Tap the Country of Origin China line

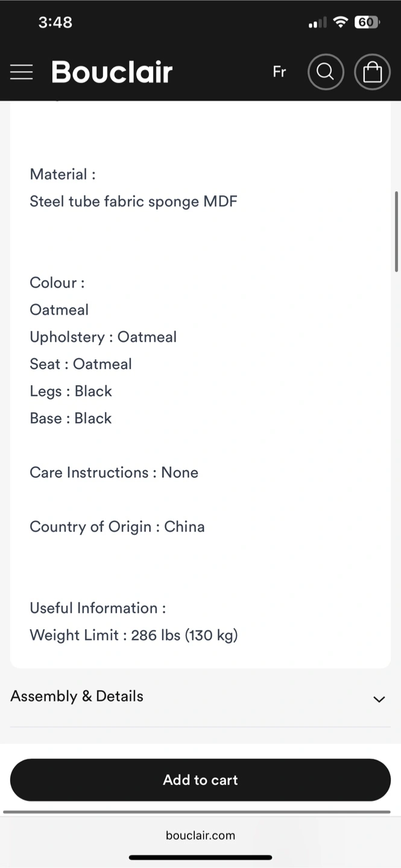pyautogui.click(x=117, y=527)
